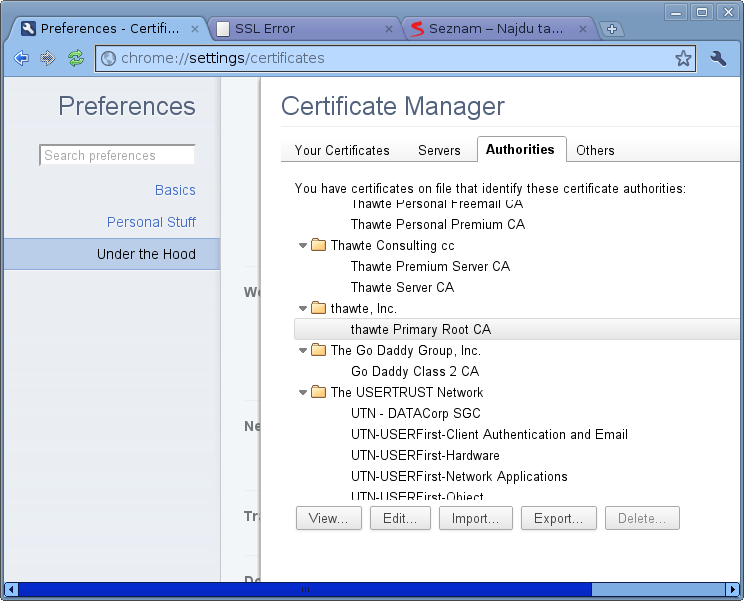This screenshot has height=601, width=744.
Task: Close the SSL Error tab
Action: pyautogui.click(x=389, y=29)
